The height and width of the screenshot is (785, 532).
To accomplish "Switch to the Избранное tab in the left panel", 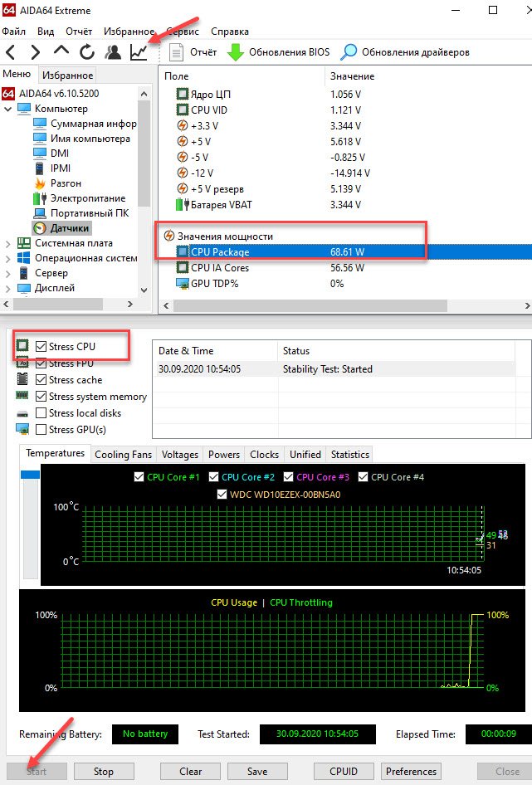I will coord(67,75).
